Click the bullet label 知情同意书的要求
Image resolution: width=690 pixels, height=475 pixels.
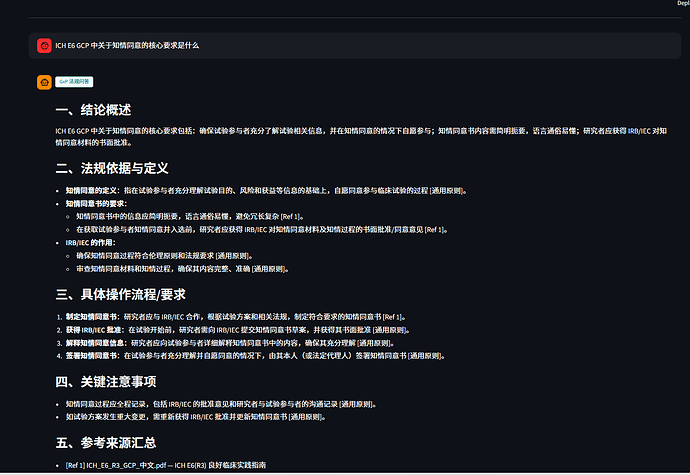coord(96,204)
